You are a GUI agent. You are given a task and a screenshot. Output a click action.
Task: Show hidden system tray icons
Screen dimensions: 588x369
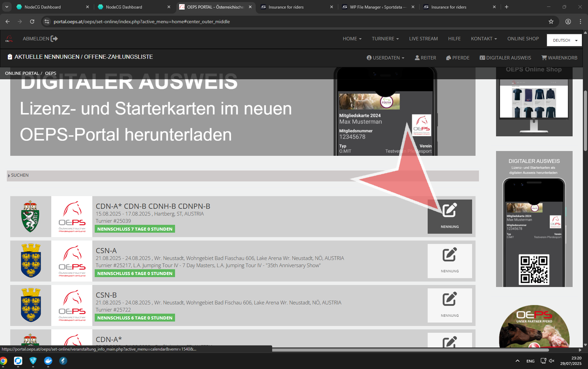coord(518,361)
